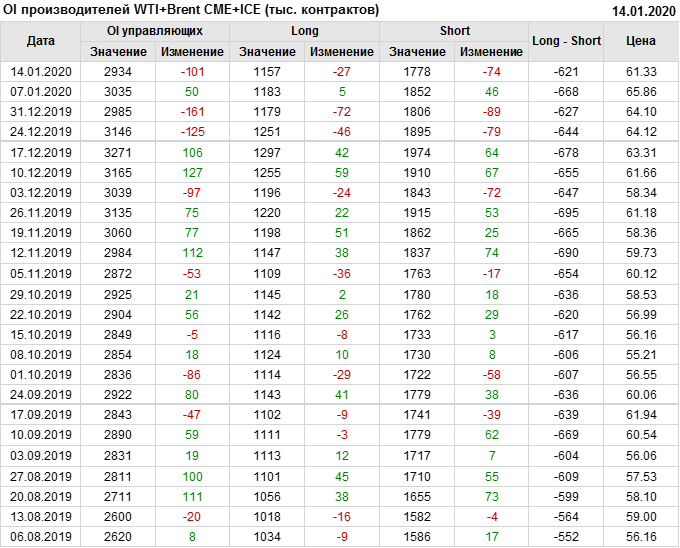Screen dimensions: 680x548
Task: Click the "Short" group header
Action: click(455, 31)
